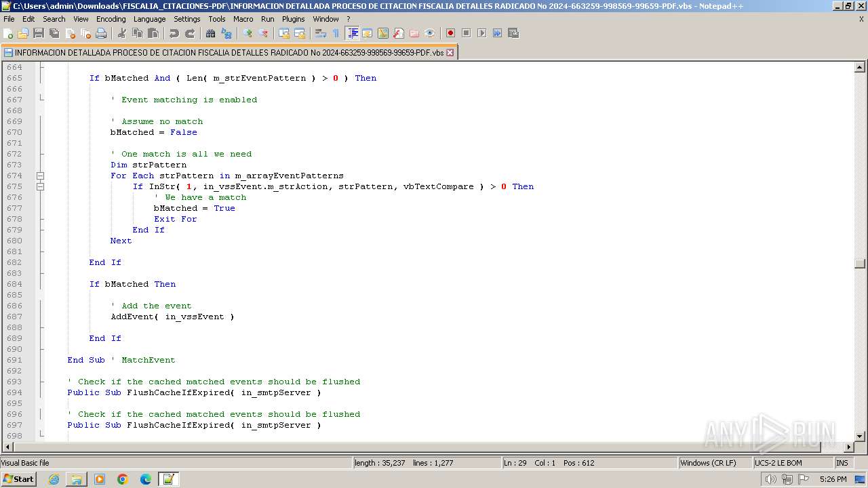
Task: Toggle synchronized vertical scrolling
Action: click(x=284, y=33)
